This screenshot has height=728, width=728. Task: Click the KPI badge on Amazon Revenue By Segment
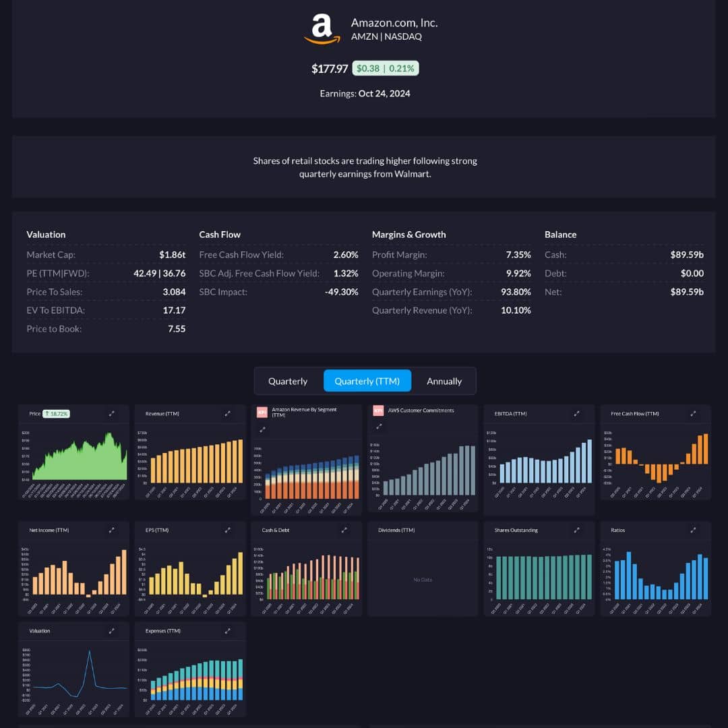point(262,412)
